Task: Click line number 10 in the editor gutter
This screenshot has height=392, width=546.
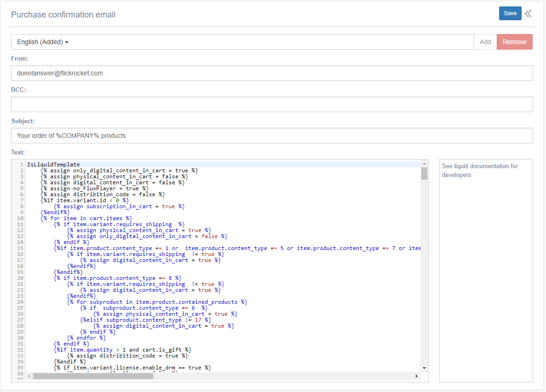Action: point(20,218)
